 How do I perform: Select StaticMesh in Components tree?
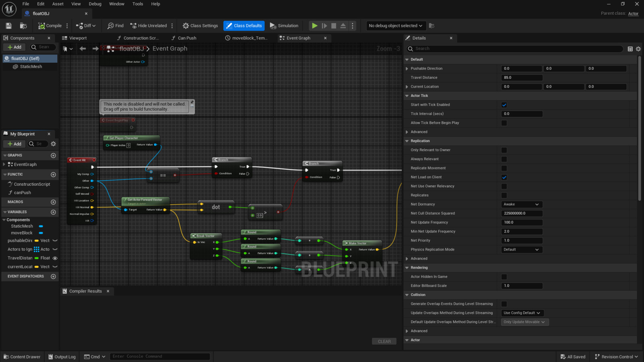point(31,67)
